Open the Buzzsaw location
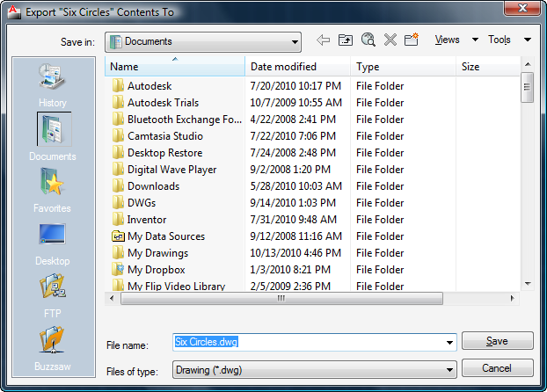This screenshot has width=547, height=392. pyautogui.click(x=53, y=349)
